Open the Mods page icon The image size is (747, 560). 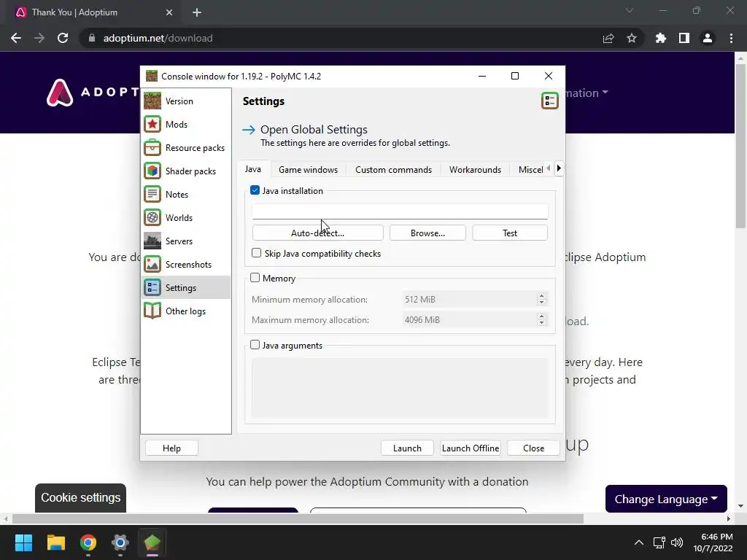[152, 124]
